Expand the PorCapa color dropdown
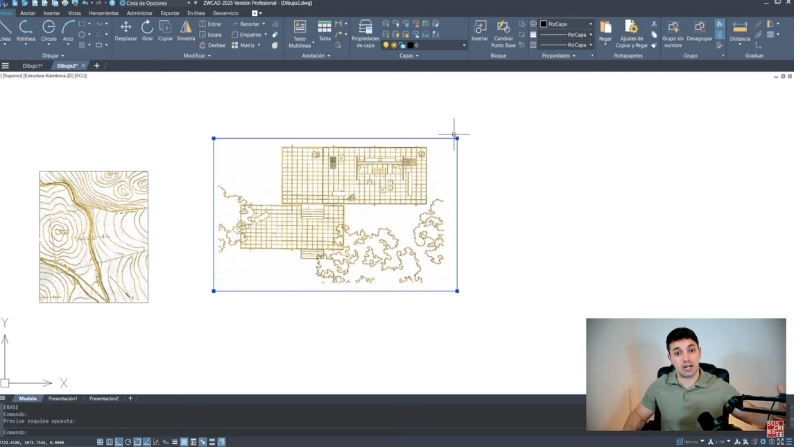Screen dimensions: 800x447 [568, 23]
